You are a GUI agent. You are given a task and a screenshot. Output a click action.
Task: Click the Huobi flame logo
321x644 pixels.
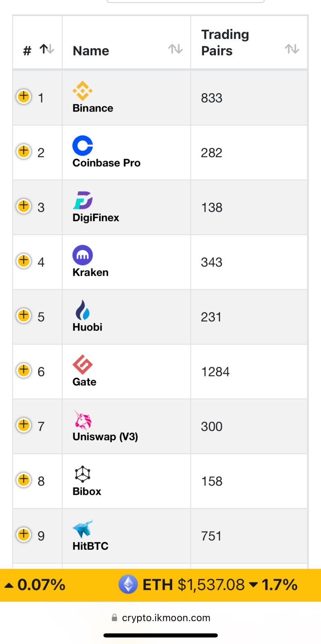click(x=83, y=310)
